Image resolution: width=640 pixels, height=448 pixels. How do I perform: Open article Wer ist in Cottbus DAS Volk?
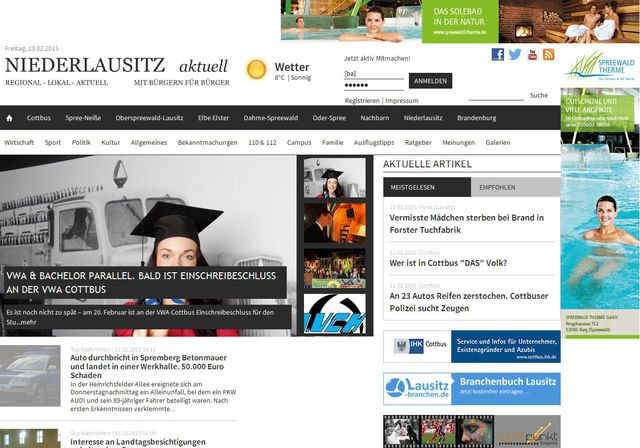coord(448,263)
